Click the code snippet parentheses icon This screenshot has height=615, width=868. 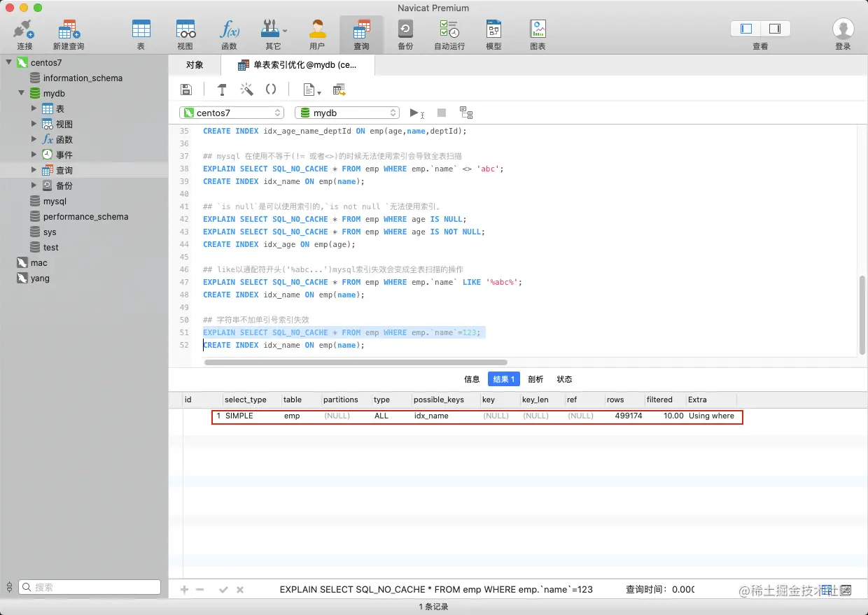tap(271, 90)
